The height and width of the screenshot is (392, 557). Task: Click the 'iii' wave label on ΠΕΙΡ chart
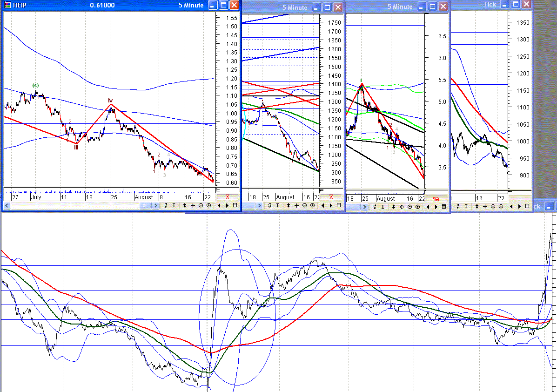click(x=76, y=148)
